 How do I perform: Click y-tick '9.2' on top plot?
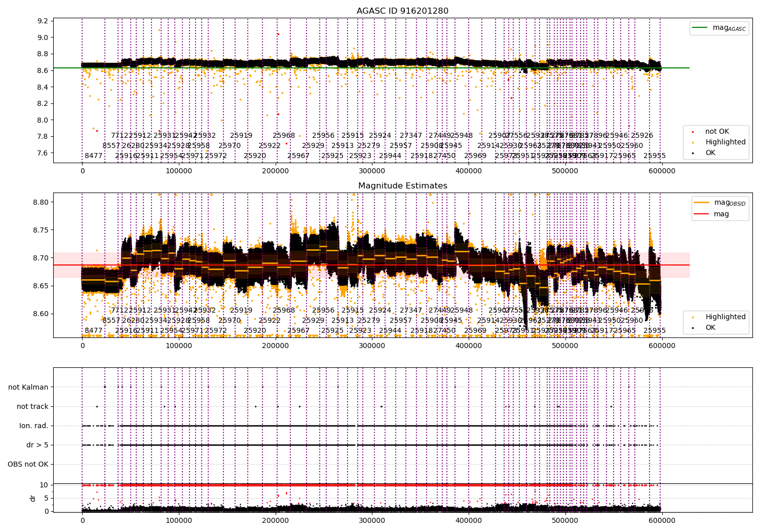[43, 21]
